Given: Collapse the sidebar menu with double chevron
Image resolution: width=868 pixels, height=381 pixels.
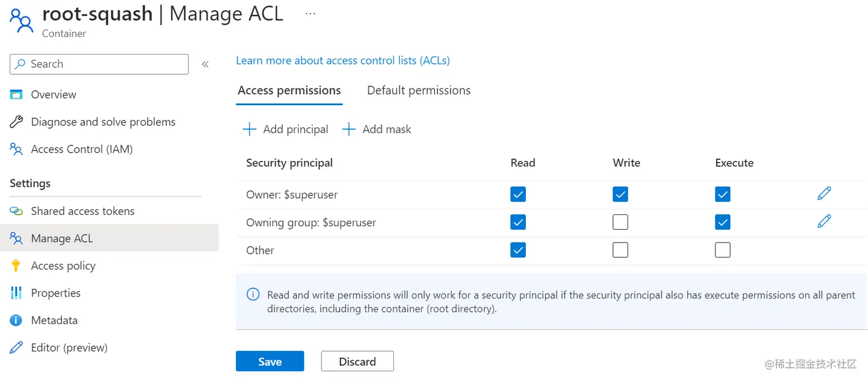Looking at the screenshot, I should tap(205, 64).
